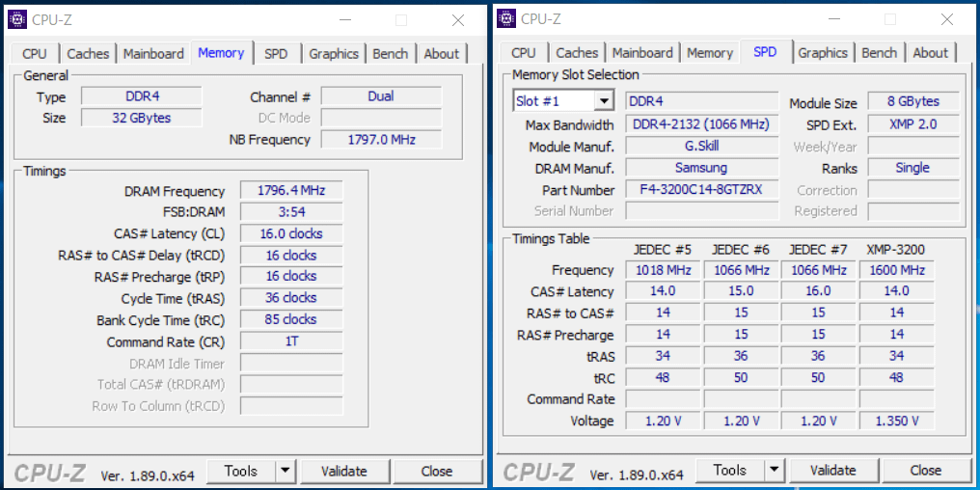980x490 pixels.
Task: Click the FSB:DRAM value 3:54
Action: (291, 212)
